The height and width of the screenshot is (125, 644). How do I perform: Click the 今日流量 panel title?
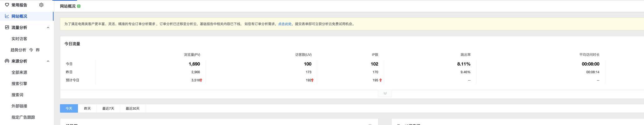(x=72, y=44)
